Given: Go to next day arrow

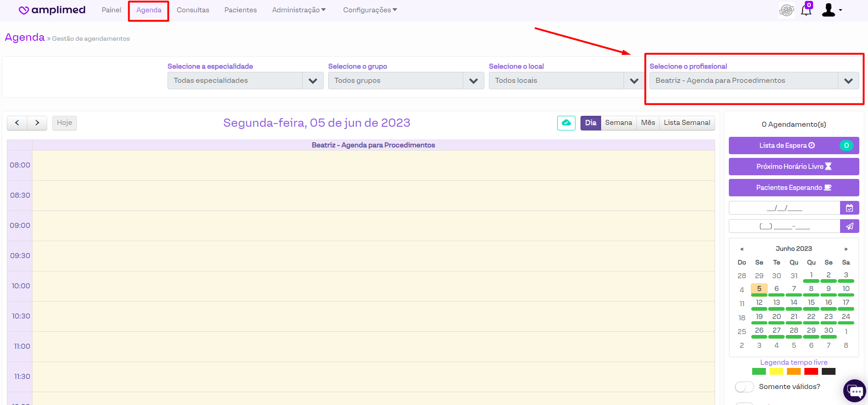Looking at the screenshot, I should pyautogui.click(x=37, y=123).
